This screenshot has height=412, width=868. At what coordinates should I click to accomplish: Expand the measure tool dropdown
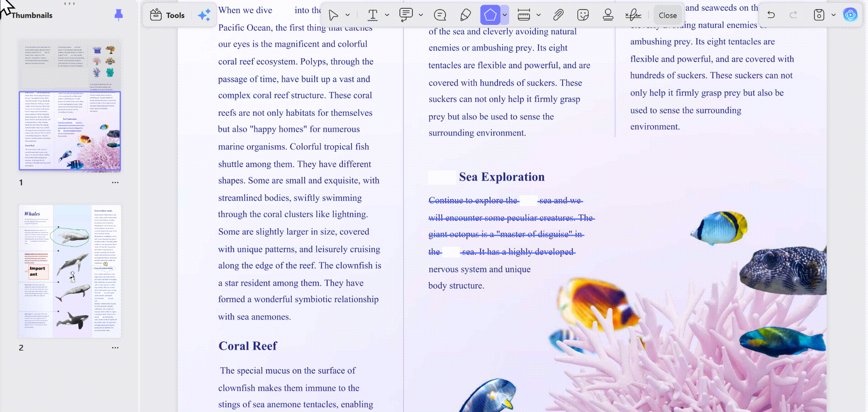[539, 15]
